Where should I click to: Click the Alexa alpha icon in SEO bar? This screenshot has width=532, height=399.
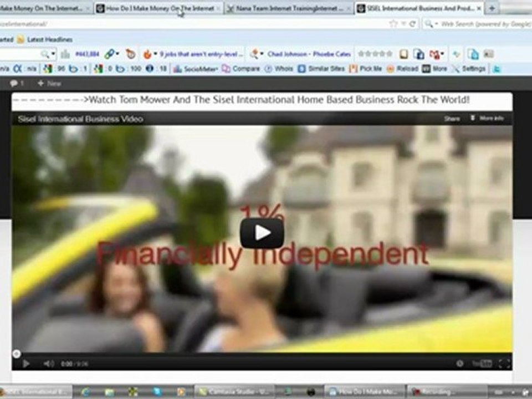(17, 69)
